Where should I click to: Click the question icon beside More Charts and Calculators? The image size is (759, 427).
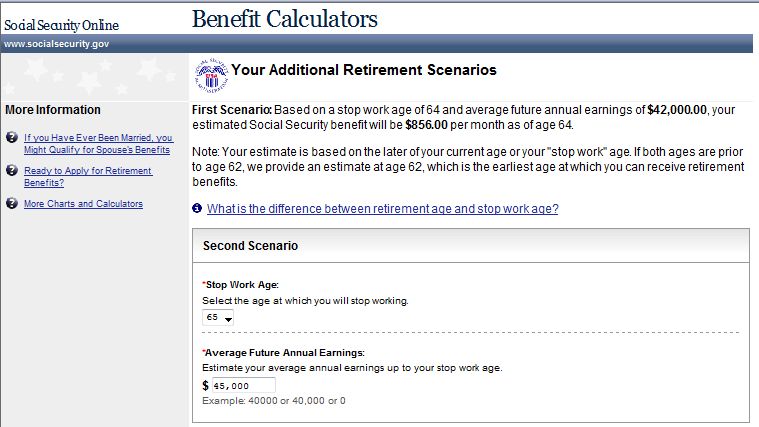[11, 204]
